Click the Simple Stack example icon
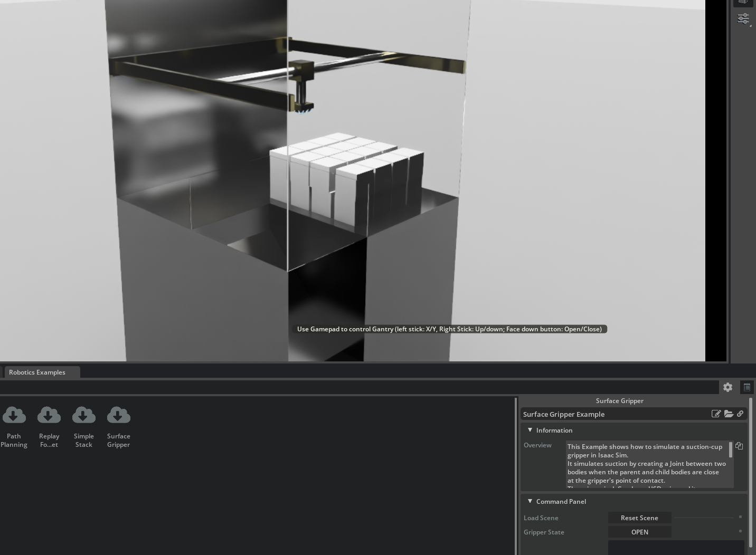756x555 pixels. click(x=83, y=415)
